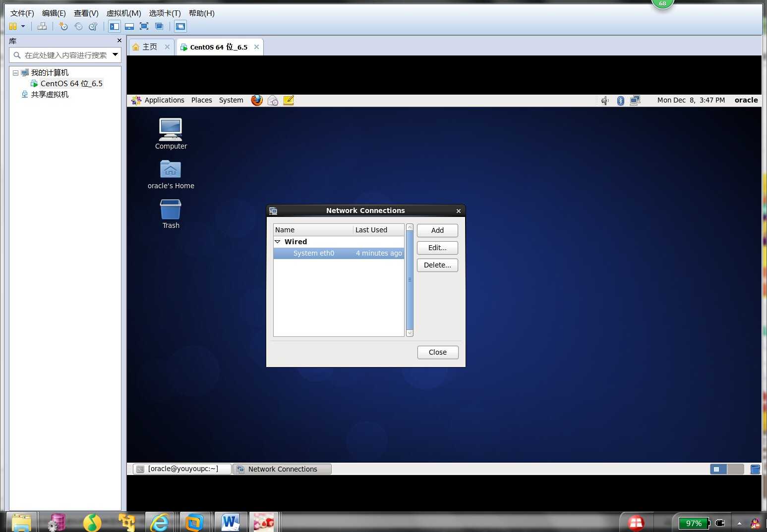This screenshot has height=532, width=767.
Task: Close the Network Connections dialog with X
Action: (x=459, y=211)
